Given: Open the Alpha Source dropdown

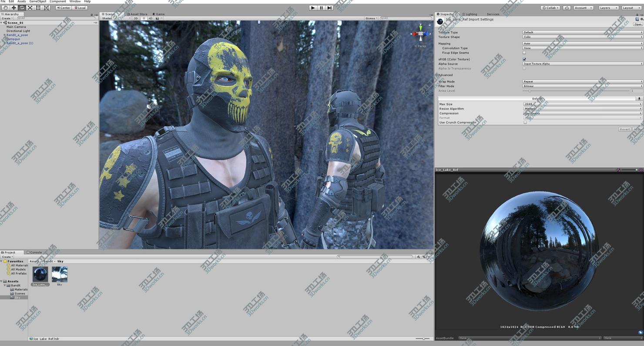Looking at the screenshot, I should tap(583, 64).
